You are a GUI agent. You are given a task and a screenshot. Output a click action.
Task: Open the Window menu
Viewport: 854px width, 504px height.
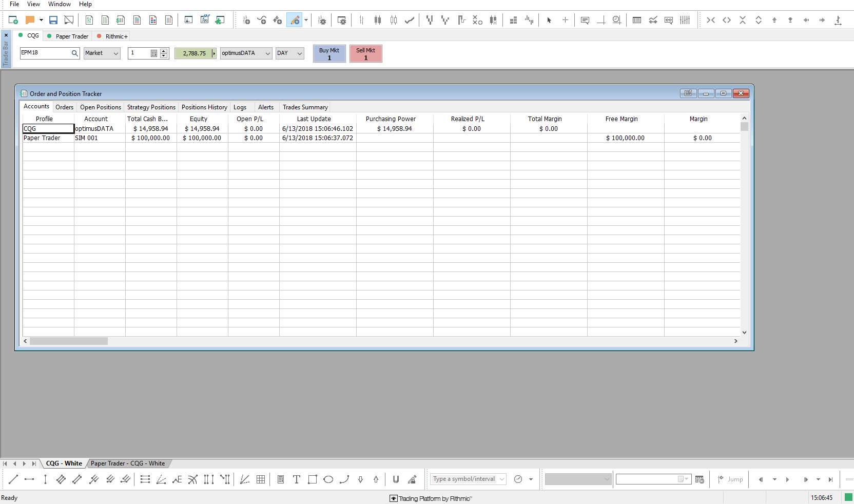click(x=60, y=4)
